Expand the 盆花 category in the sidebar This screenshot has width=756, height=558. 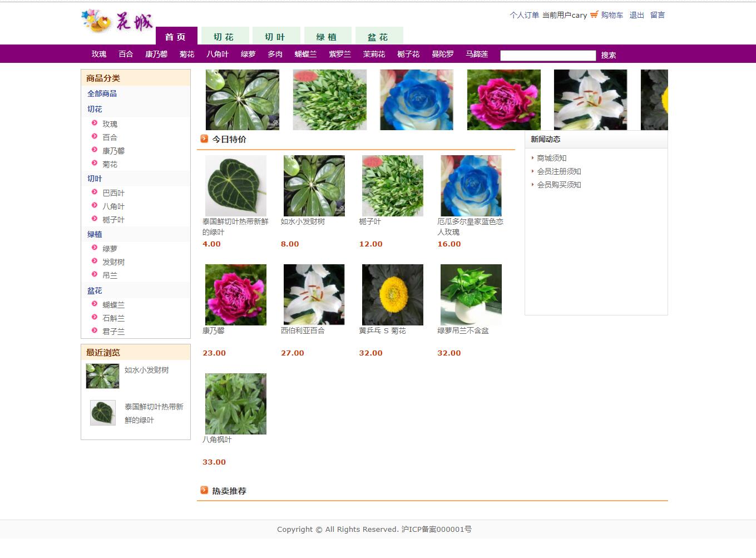95,290
